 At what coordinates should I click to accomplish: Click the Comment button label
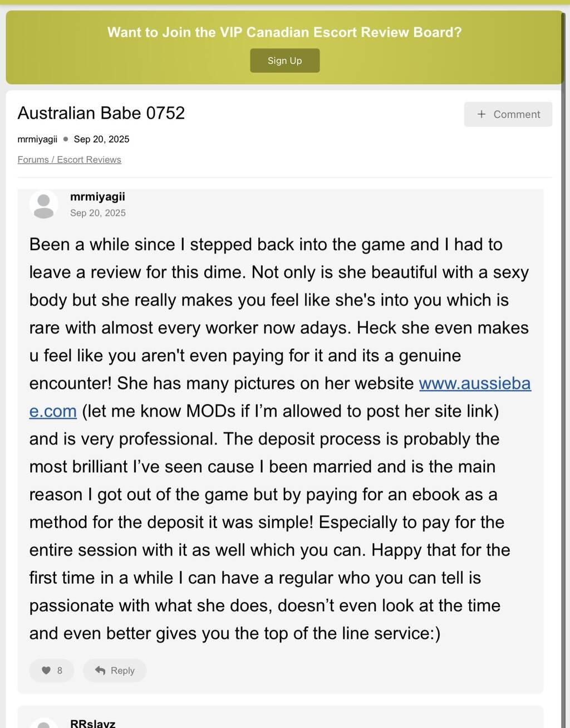coord(517,114)
